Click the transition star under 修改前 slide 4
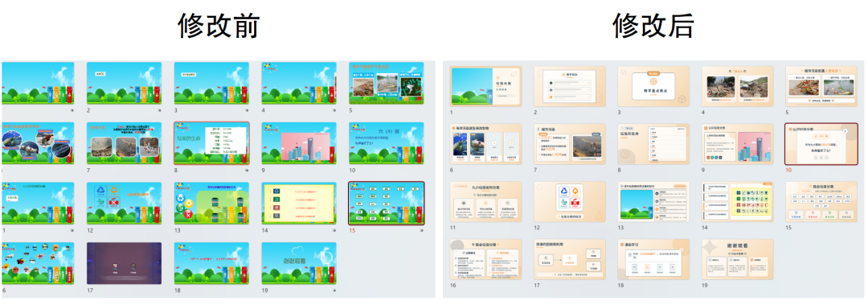 pyautogui.click(x=334, y=110)
